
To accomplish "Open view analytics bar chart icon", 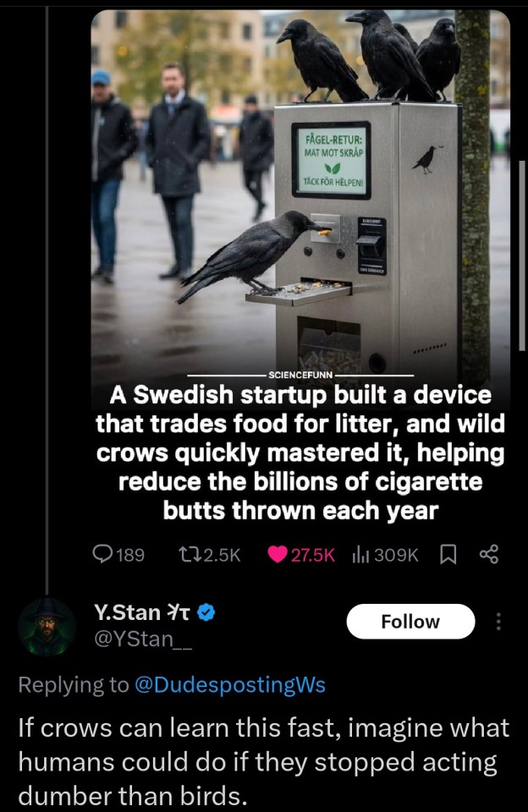I will pos(360,555).
